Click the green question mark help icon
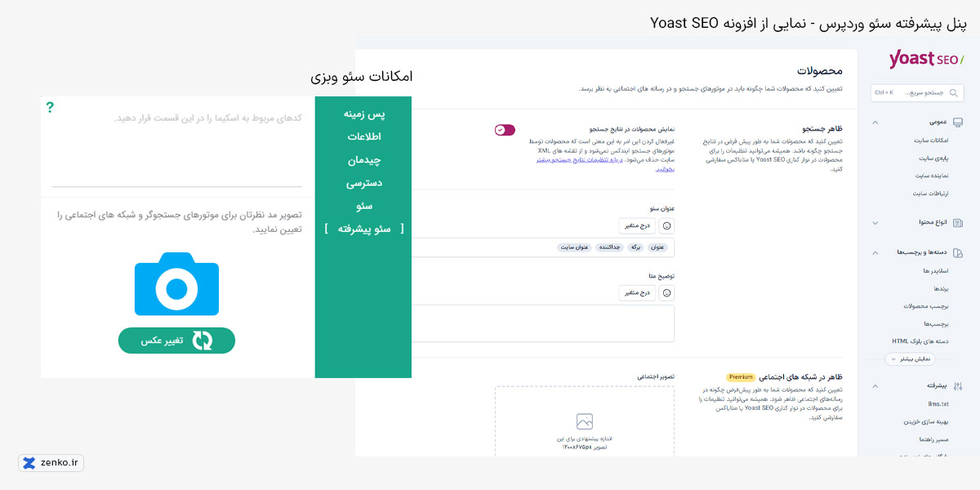The image size is (980, 490). click(x=50, y=108)
